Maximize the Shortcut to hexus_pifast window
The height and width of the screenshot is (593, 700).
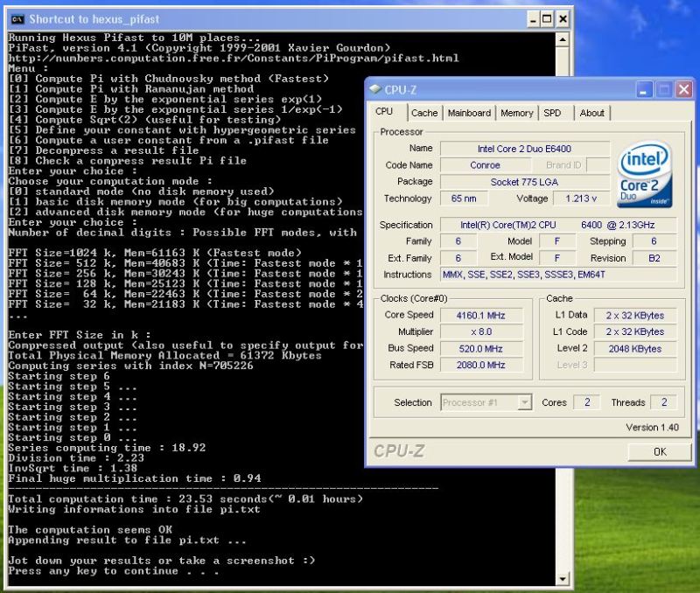tap(547, 19)
